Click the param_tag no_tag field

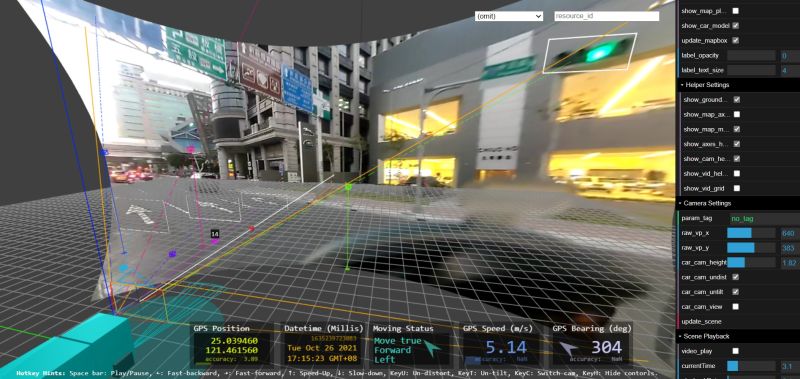click(764, 218)
